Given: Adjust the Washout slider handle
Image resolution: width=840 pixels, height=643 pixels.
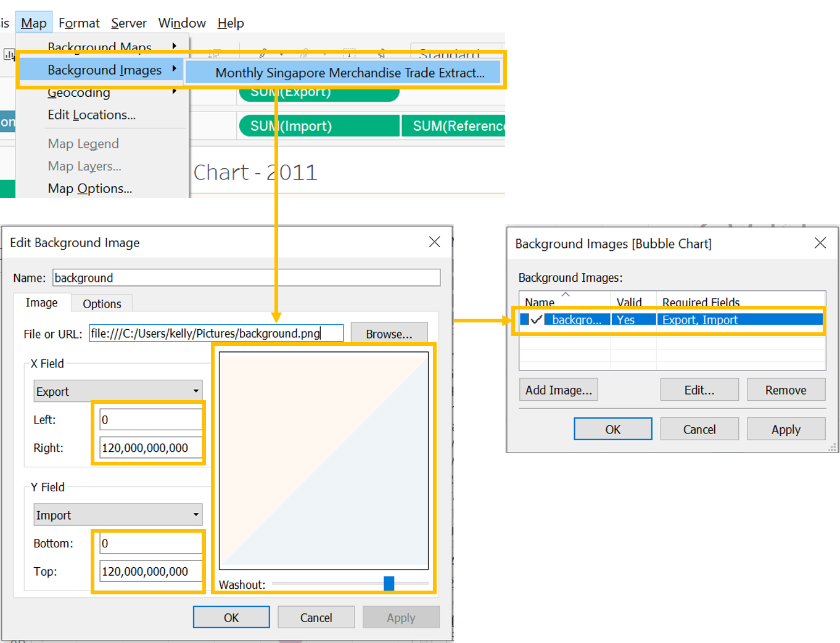Looking at the screenshot, I should (389, 583).
